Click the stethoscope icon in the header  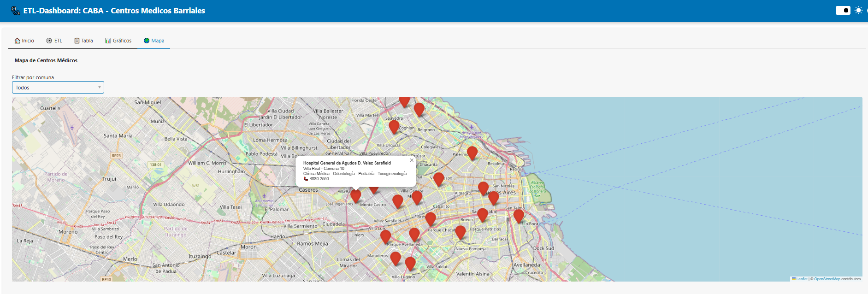(15, 11)
